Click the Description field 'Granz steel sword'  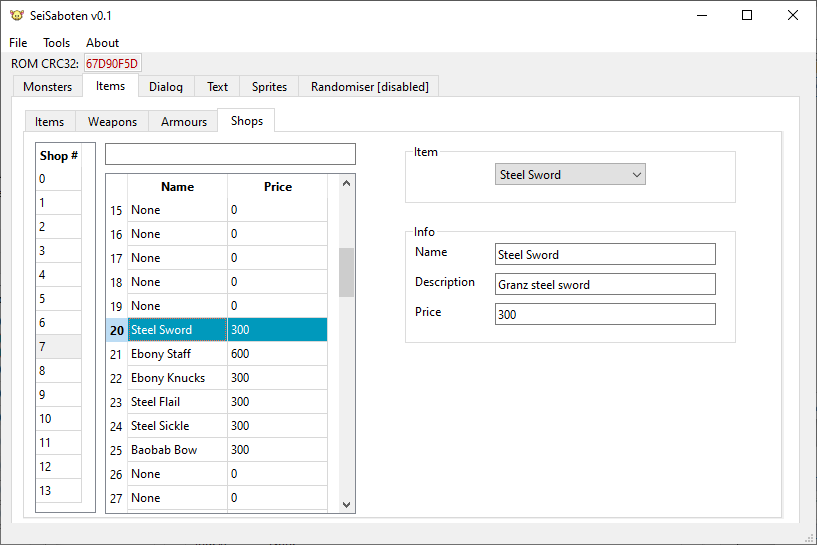coord(605,284)
